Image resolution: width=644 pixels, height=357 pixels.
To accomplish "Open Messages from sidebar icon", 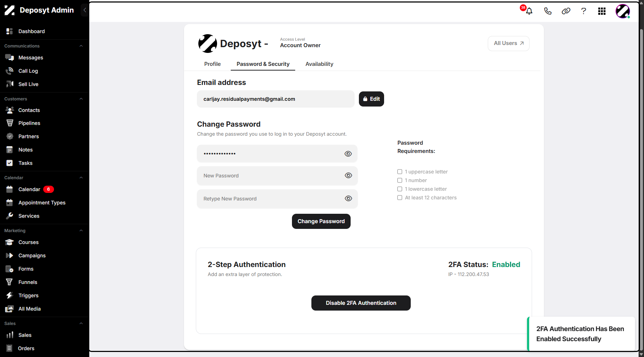I will 10,58.
